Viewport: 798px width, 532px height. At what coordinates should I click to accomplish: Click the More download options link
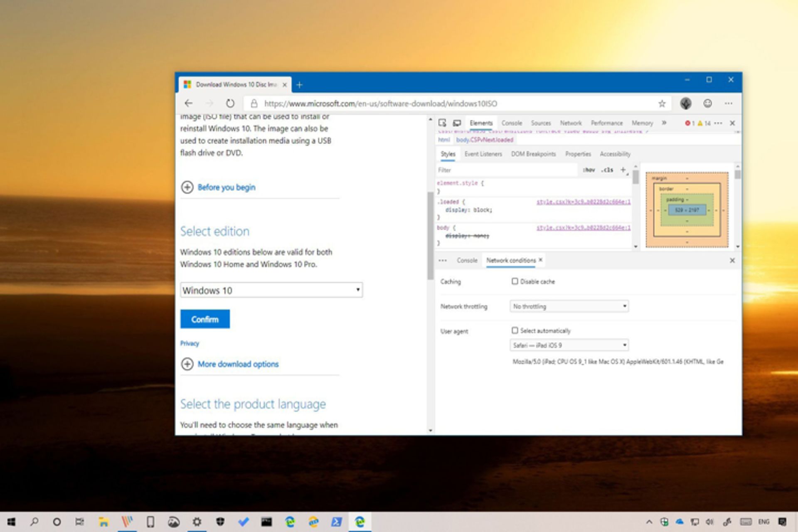[237, 363]
